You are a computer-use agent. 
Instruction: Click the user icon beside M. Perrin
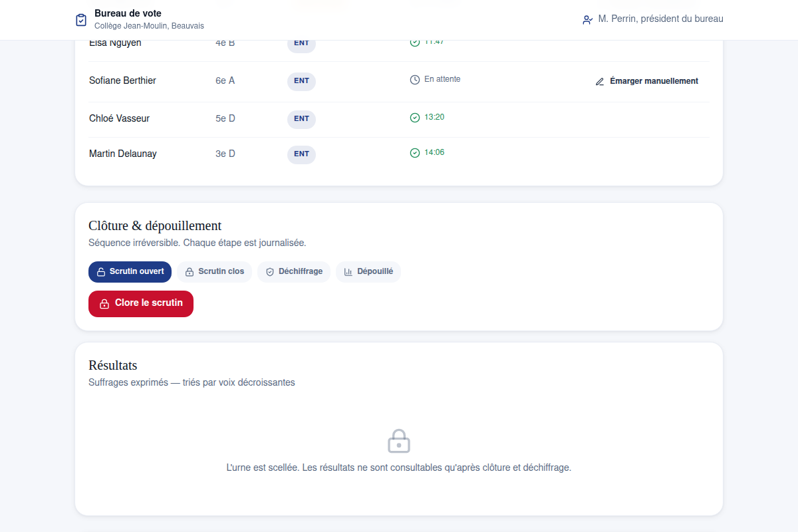pyautogui.click(x=587, y=20)
